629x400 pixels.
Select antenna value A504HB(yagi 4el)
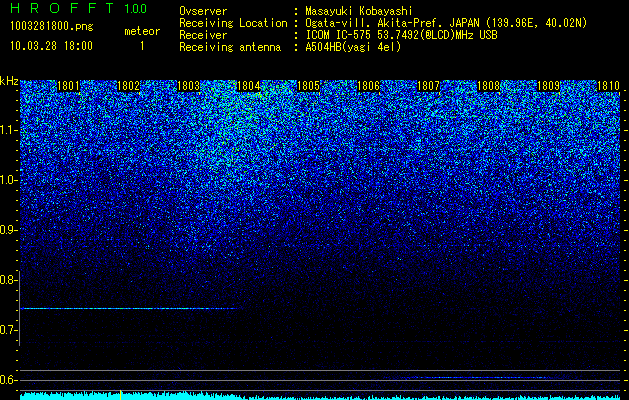[353, 47]
